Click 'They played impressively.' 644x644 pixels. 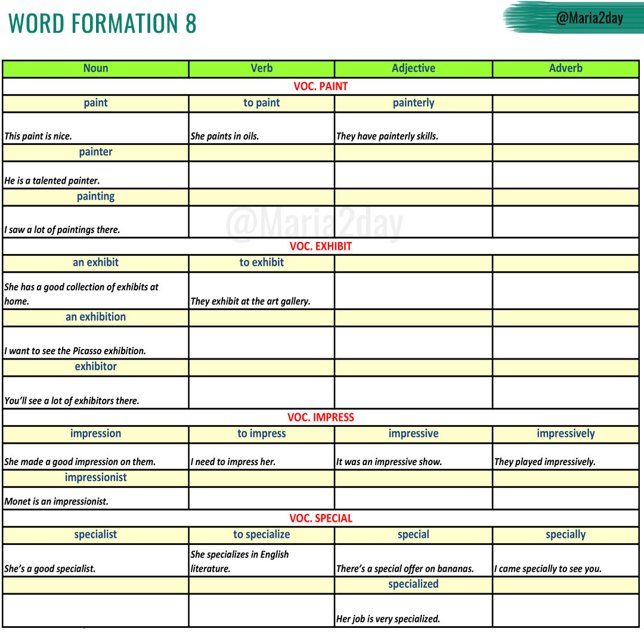pos(545,462)
